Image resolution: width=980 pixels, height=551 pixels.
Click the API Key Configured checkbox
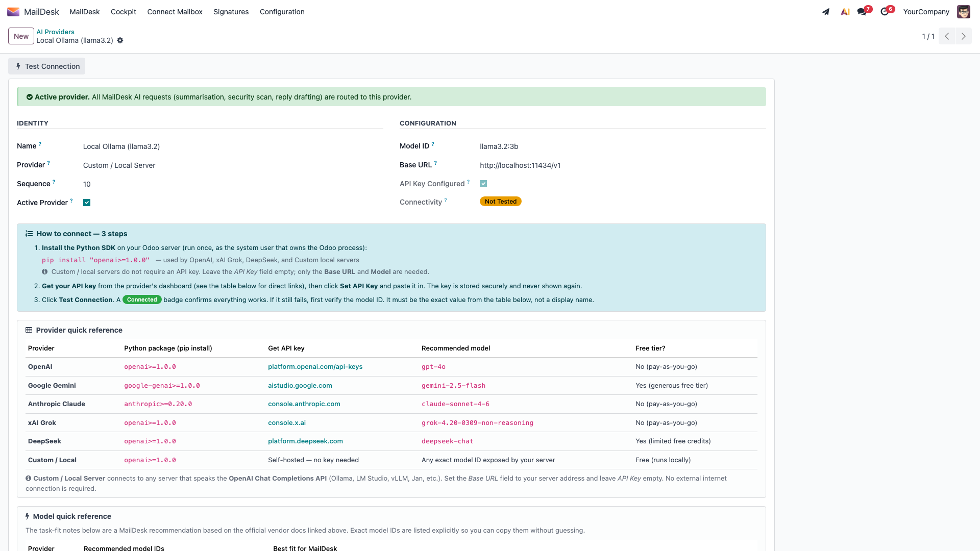click(483, 184)
